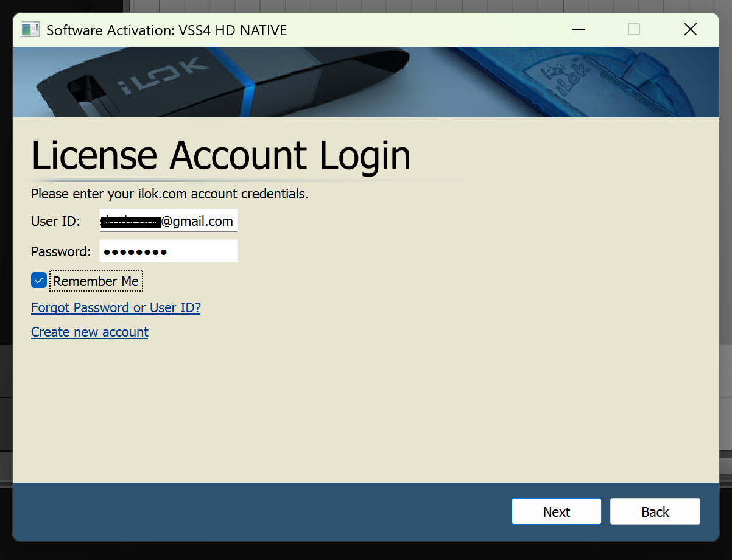Open Forgot Password or User ID link
Screen dimensions: 732x560
tap(116, 307)
